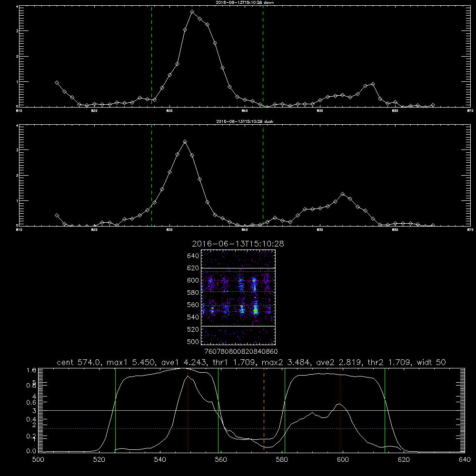Screen dimensions: 476x476
Task: Click the highest peak diamond in dawn plot
Action: pyautogui.click(x=192, y=12)
